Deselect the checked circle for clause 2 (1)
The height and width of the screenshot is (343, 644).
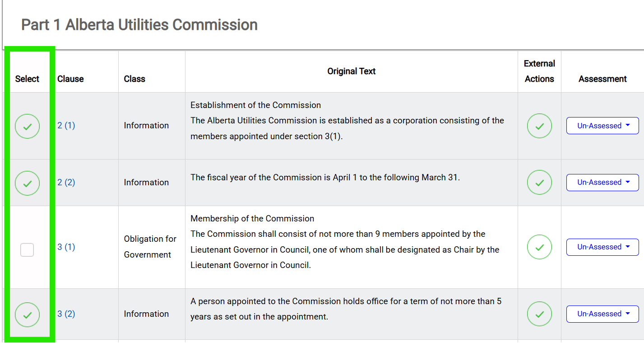[x=27, y=126]
